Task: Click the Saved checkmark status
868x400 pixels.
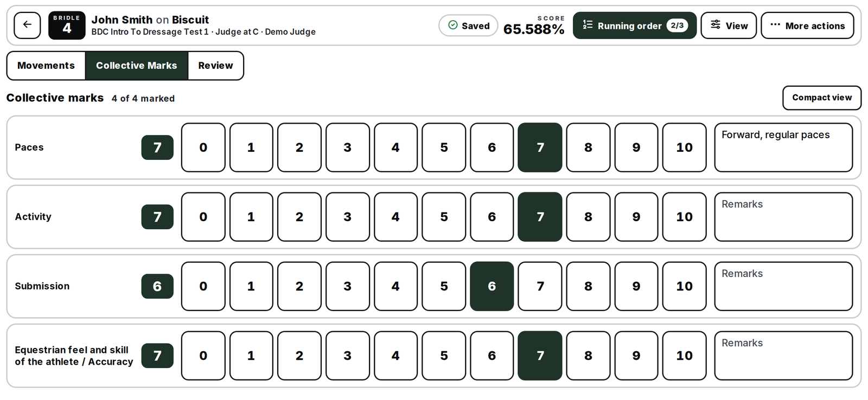Action: tap(468, 25)
